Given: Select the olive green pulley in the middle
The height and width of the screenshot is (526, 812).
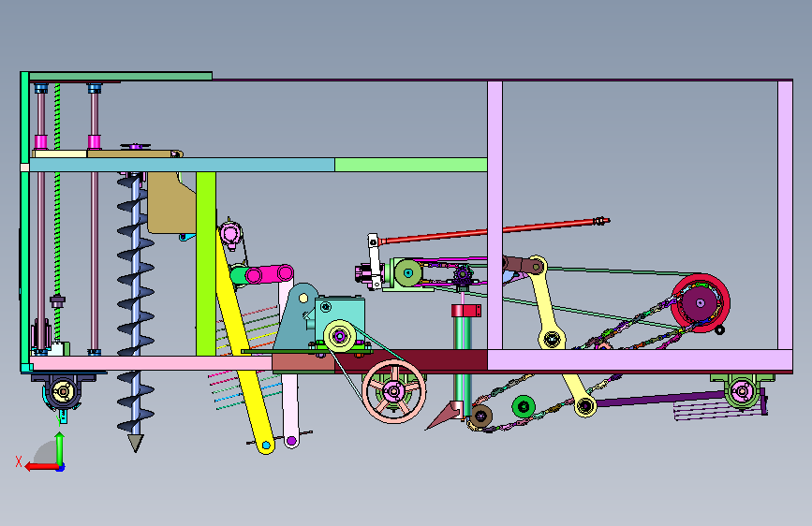Looking at the screenshot, I should 408,273.
